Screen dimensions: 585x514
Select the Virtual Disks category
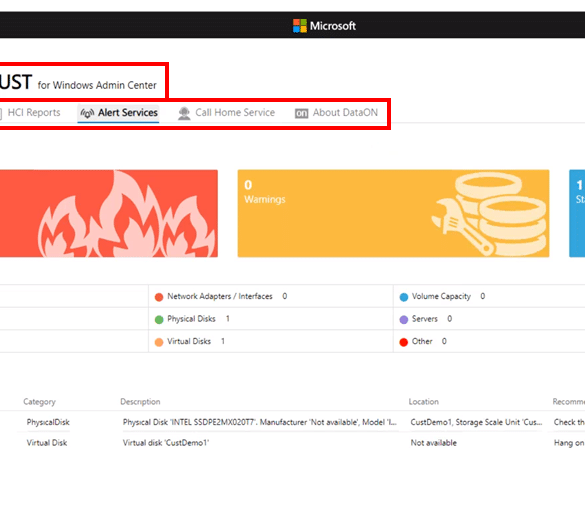(189, 341)
